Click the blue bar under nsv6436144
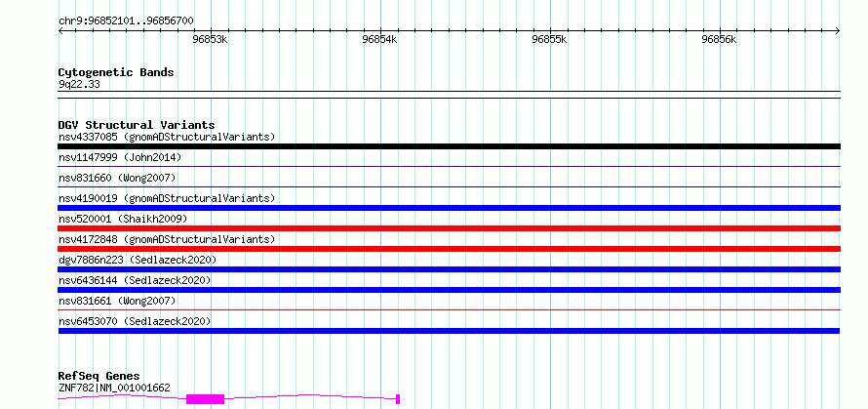 click(x=449, y=290)
